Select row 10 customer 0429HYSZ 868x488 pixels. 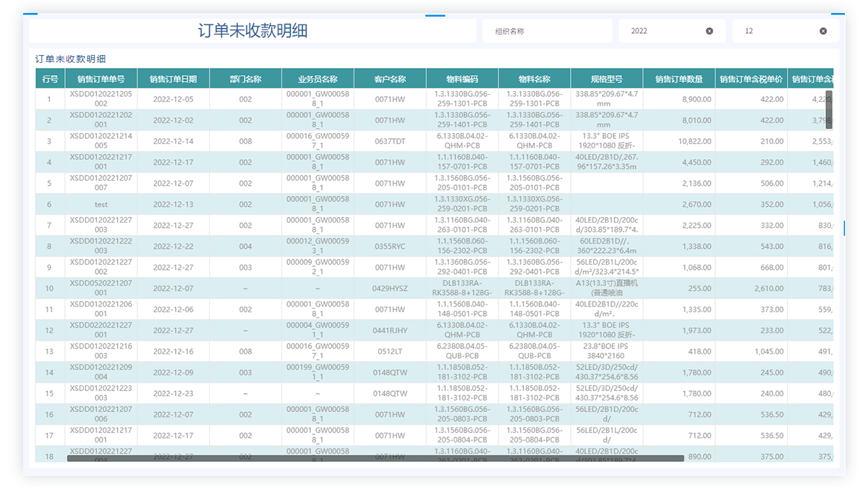point(390,288)
